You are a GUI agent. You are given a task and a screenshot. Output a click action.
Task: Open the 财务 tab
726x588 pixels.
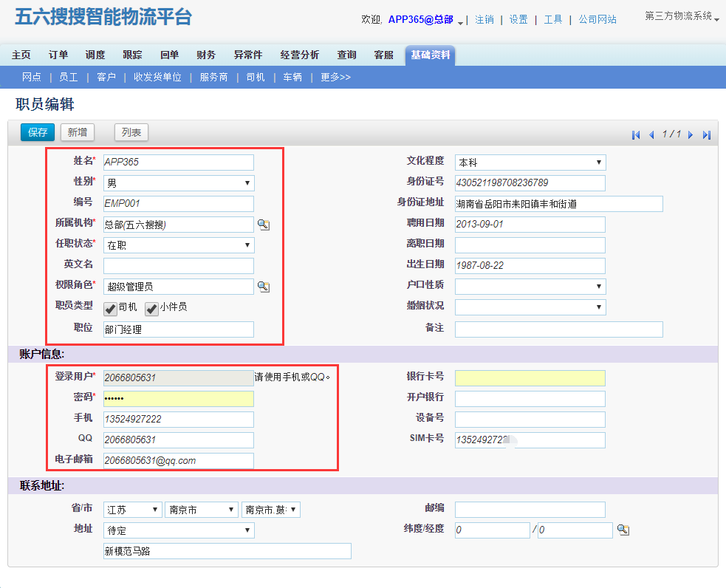pyautogui.click(x=206, y=55)
